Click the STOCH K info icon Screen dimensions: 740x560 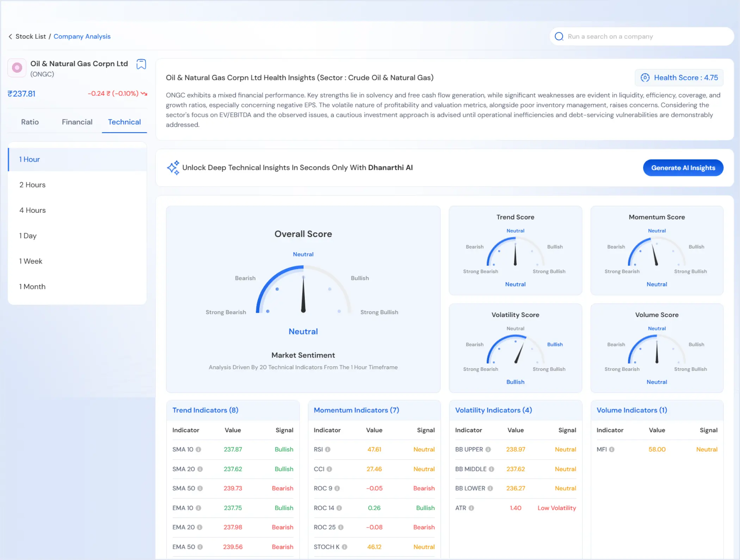[344, 547]
